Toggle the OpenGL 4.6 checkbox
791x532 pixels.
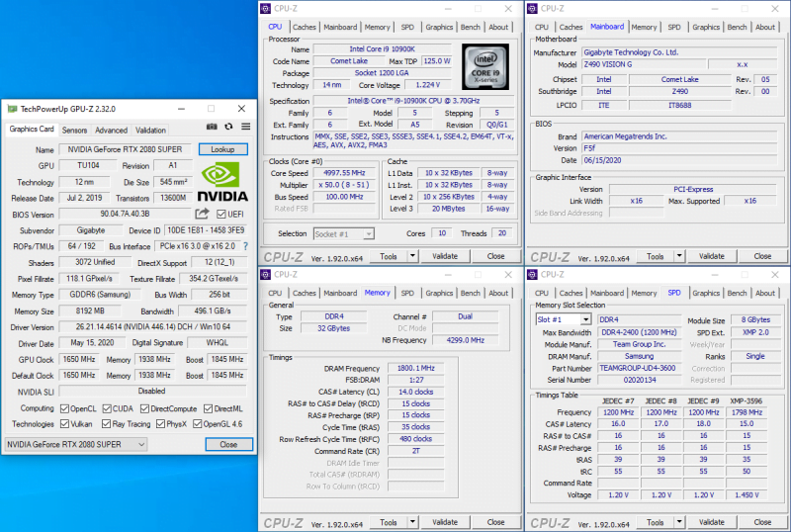(197, 423)
